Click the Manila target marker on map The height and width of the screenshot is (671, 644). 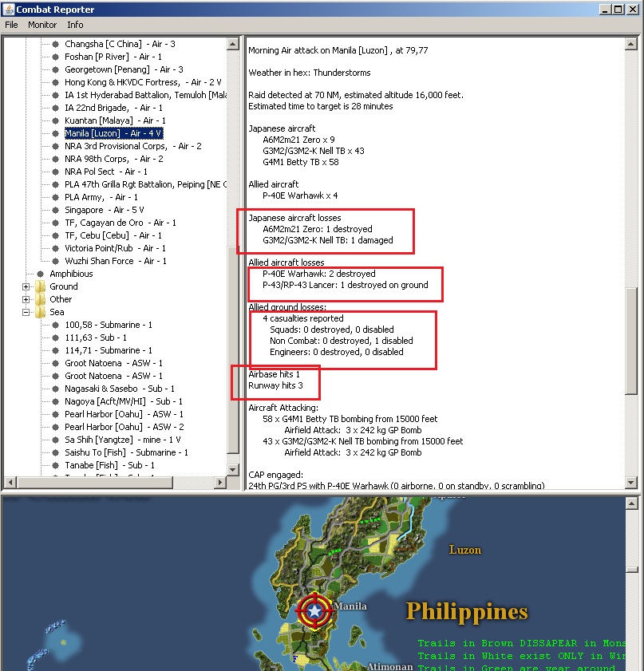(314, 611)
